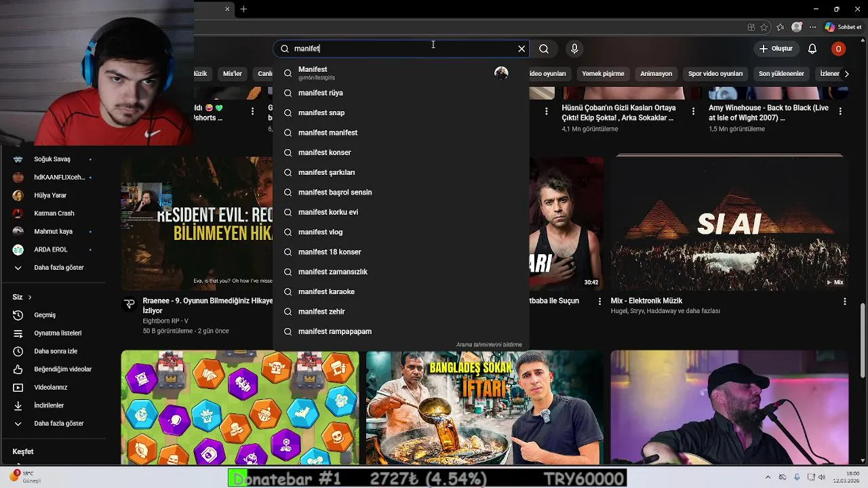This screenshot has height=488, width=868.
Task: Show hidden tray icons chevron in taskbar
Action: 768,477
